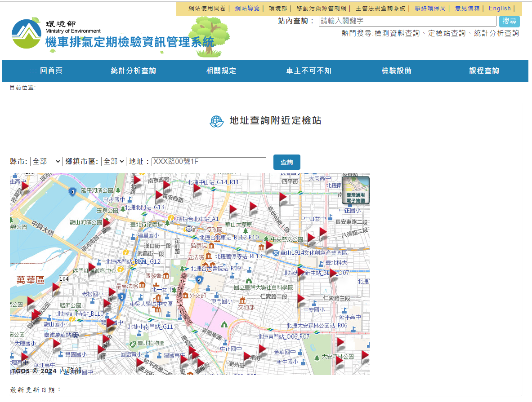Image resolution: width=532 pixels, height=402 pixels.
Task: Select the flag marker above 幸安國小
Action: 300,299
